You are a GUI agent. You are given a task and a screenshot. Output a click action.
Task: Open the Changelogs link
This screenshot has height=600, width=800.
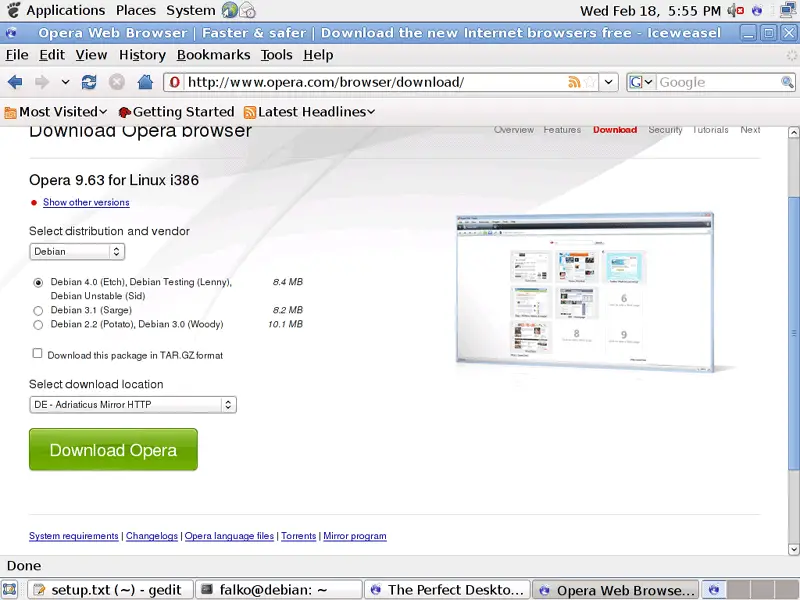152,536
